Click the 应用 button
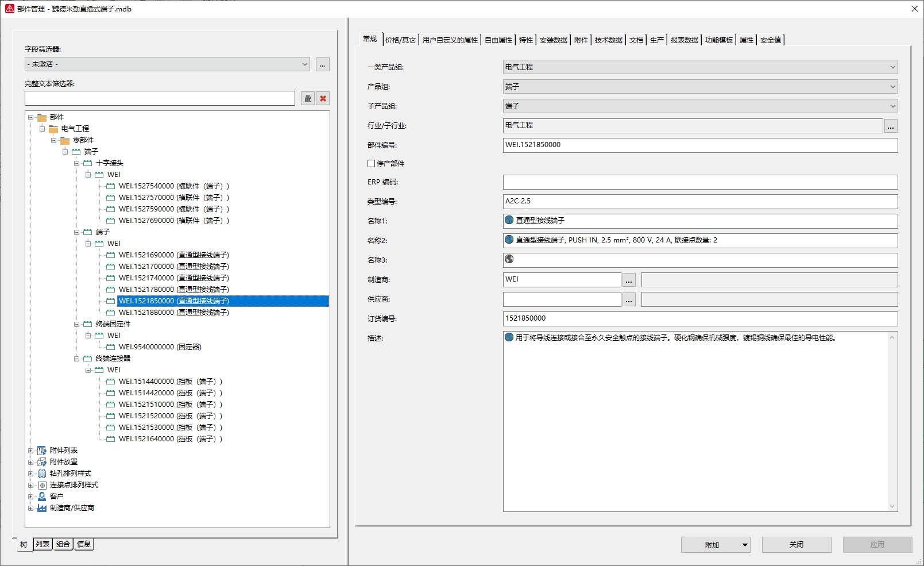 click(877, 545)
